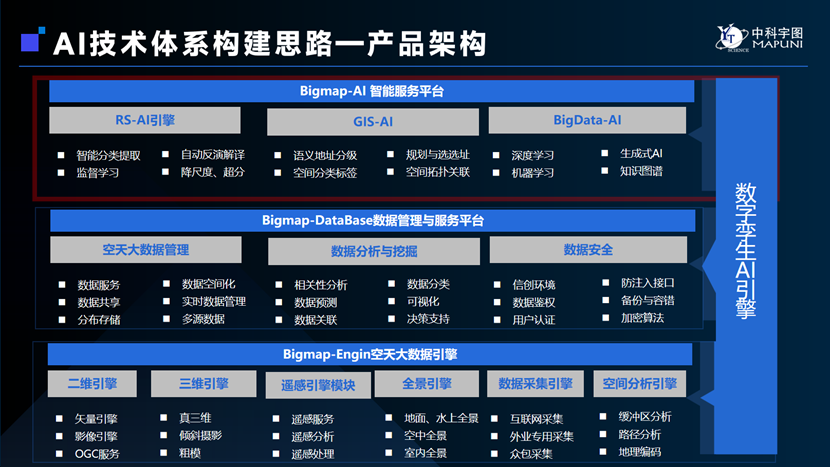Viewport: 830px width, 467px height.
Task: Click the 知识图谱 list item
Action: [x=640, y=171]
